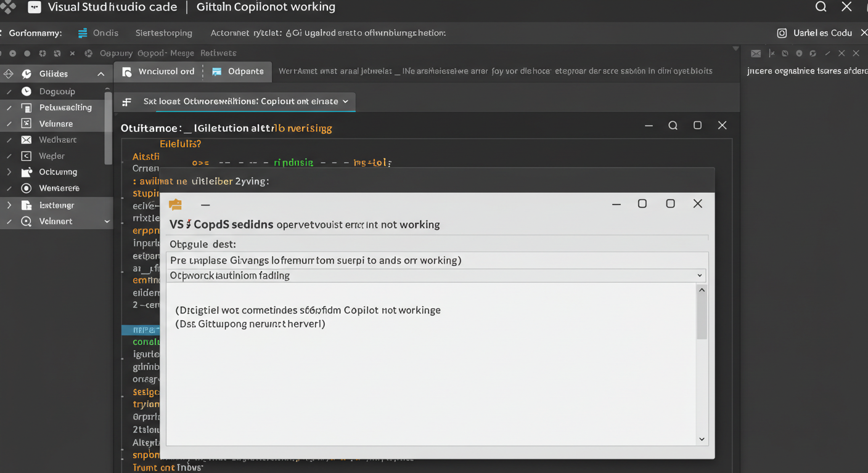Click the magnifier icon in the Otuitarnoe panel header
The height and width of the screenshot is (473, 868).
point(673,126)
